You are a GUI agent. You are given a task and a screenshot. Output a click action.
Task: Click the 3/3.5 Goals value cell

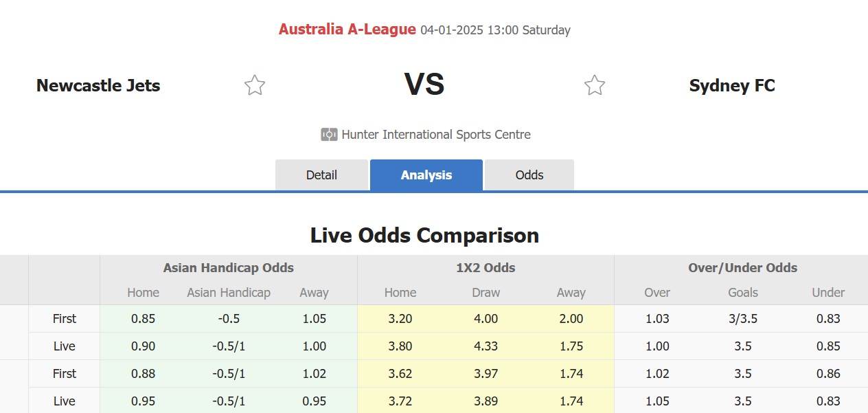point(742,318)
